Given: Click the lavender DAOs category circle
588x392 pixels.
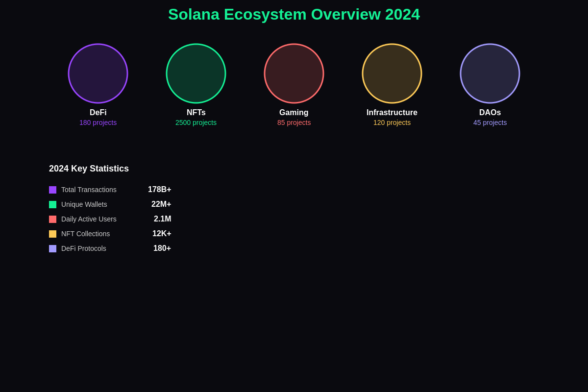Looking at the screenshot, I should 490,73.
